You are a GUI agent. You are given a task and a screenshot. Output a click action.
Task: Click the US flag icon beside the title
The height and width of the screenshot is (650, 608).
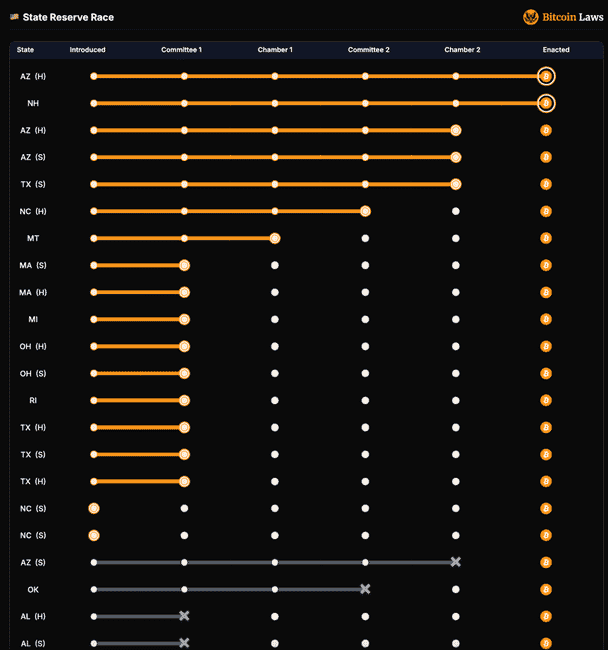click(14, 17)
